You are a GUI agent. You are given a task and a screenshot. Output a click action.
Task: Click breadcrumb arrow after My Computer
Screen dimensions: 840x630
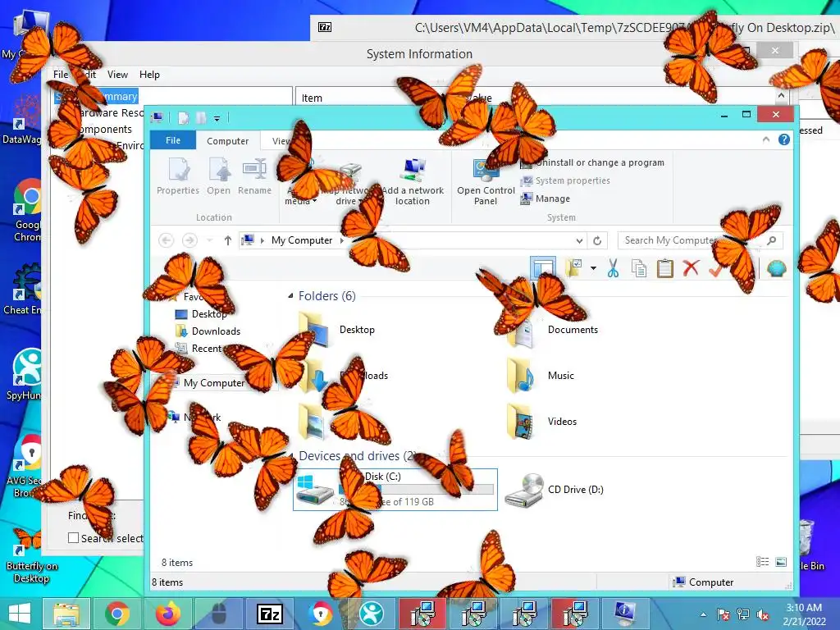(x=342, y=240)
